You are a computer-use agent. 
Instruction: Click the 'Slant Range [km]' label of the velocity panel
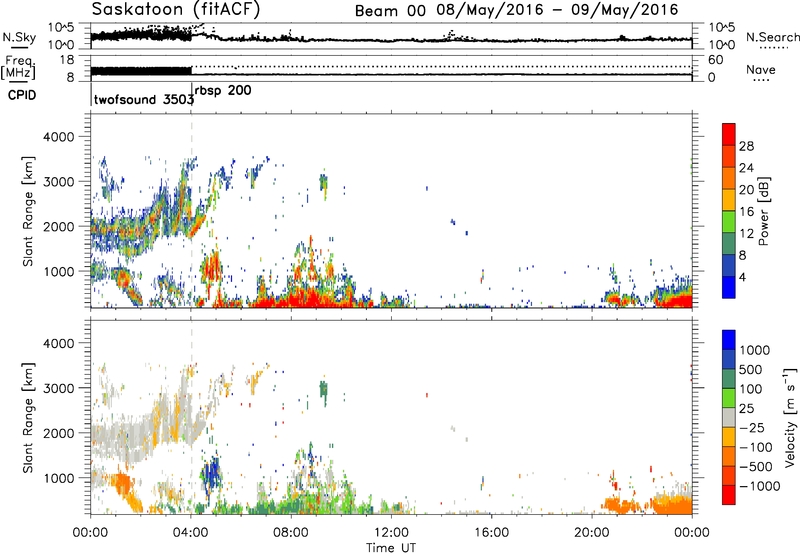pyautogui.click(x=28, y=418)
